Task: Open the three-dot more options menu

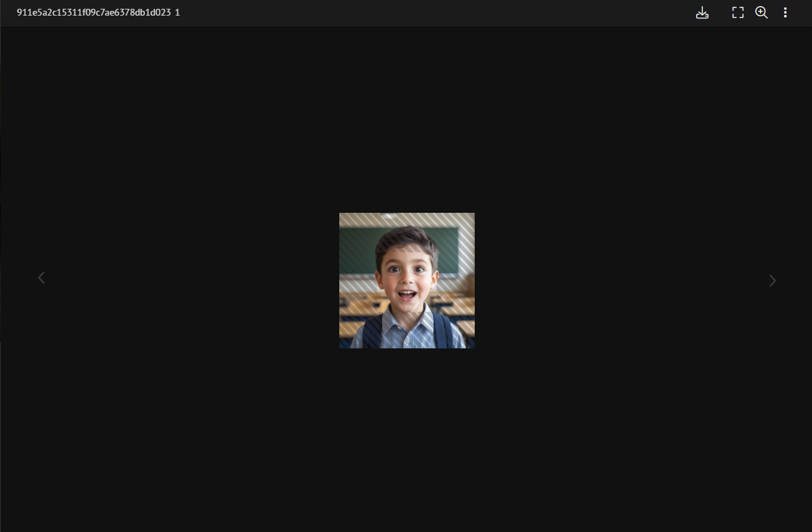Action: click(785, 13)
